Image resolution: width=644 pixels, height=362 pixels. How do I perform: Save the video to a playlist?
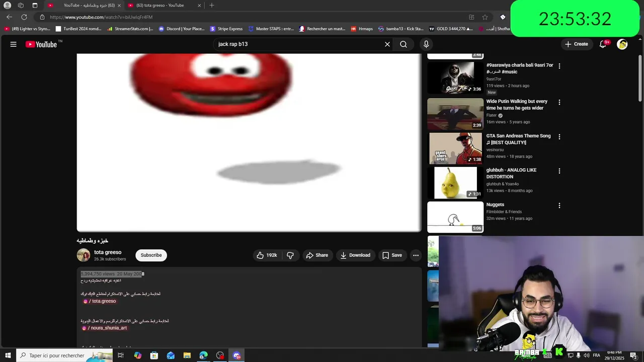(392, 255)
